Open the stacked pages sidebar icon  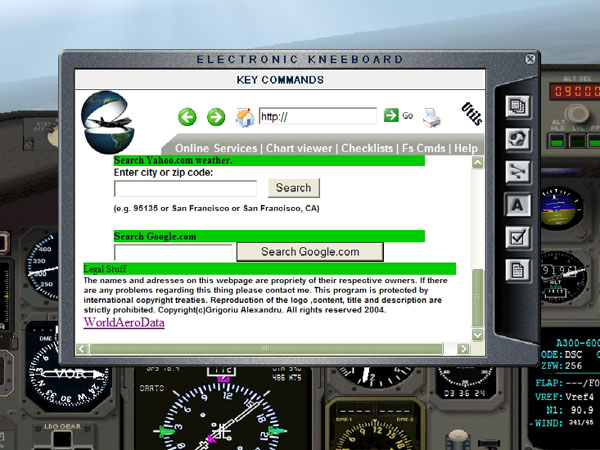(x=518, y=105)
